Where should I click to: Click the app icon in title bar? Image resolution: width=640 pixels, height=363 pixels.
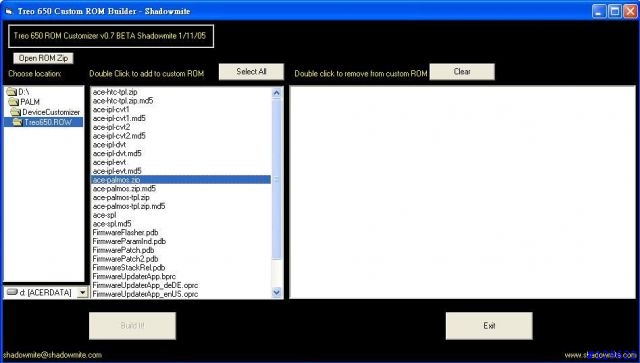(x=9, y=11)
